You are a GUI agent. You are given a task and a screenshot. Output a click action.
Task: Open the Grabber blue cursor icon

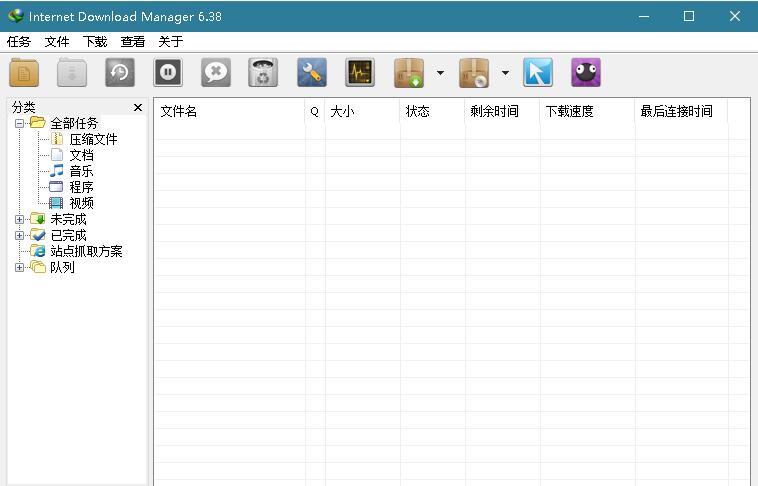[538, 73]
